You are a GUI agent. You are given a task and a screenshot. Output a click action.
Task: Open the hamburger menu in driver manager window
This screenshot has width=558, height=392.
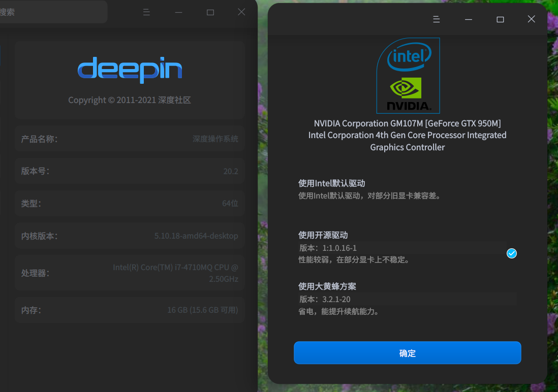pos(437,19)
